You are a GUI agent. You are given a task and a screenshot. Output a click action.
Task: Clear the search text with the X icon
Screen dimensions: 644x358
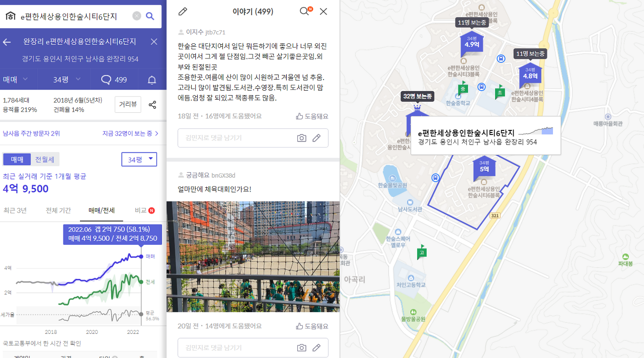tap(137, 16)
